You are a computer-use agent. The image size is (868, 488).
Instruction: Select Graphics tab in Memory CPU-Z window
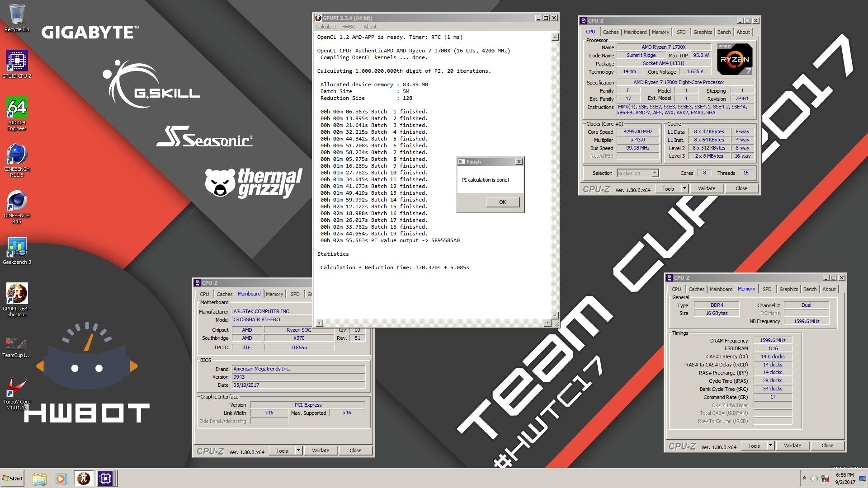[x=788, y=289]
